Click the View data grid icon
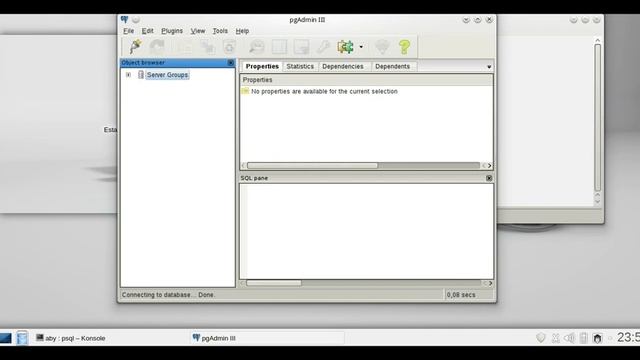This screenshot has width=640, height=360. [279, 47]
